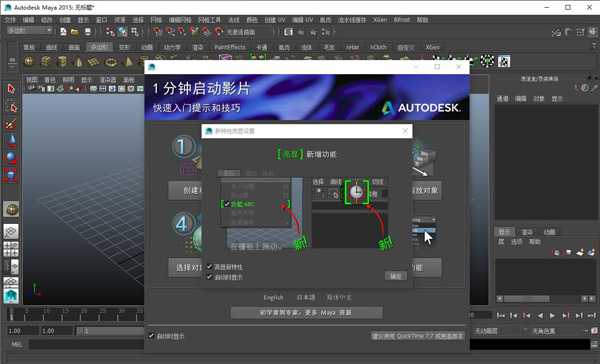Open render view window icon
This screenshot has height=364, width=600.
coord(288,32)
